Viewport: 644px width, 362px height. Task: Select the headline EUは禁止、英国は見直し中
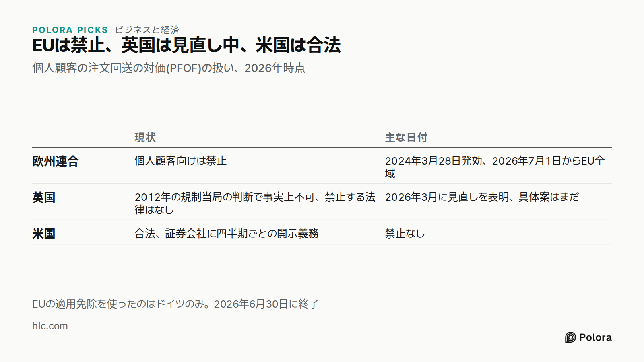pyautogui.click(x=186, y=45)
